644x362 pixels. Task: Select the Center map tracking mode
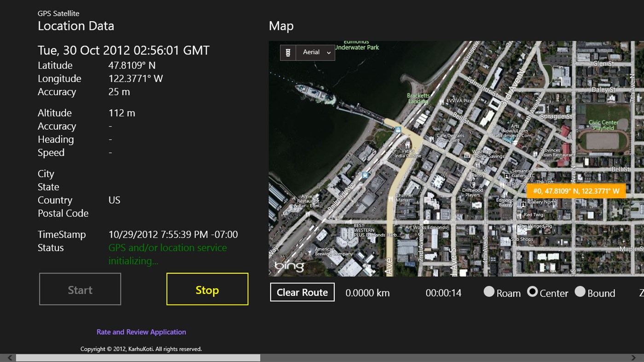[532, 291]
